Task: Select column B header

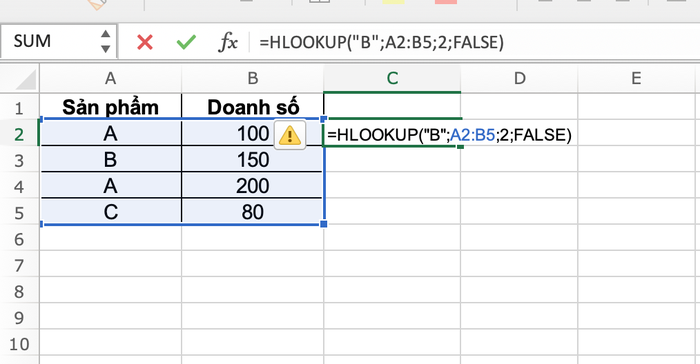Action: pyautogui.click(x=253, y=79)
